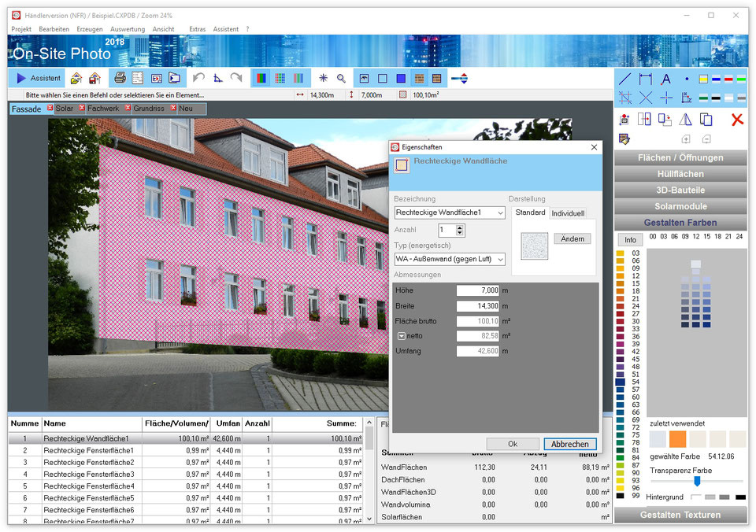Image resolution: width=756 pixels, height=532 pixels.
Task: Click the print icon in the toolbar
Action: (x=120, y=78)
